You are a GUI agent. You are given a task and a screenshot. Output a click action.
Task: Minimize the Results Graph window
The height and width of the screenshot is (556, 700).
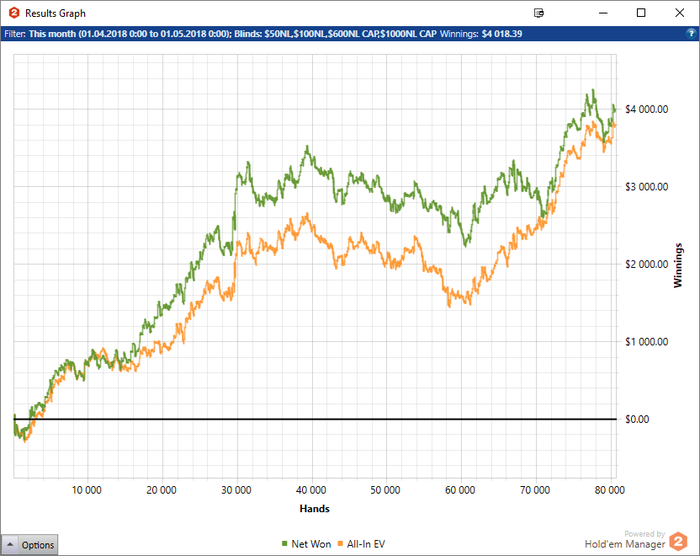[603, 13]
